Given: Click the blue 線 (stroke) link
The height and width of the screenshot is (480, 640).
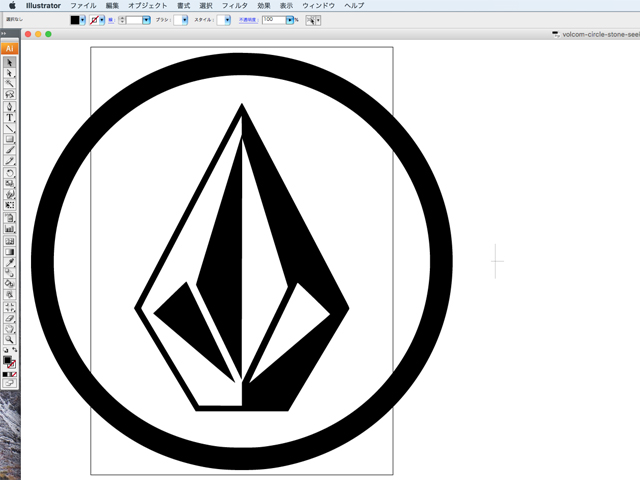Looking at the screenshot, I should (x=111, y=20).
